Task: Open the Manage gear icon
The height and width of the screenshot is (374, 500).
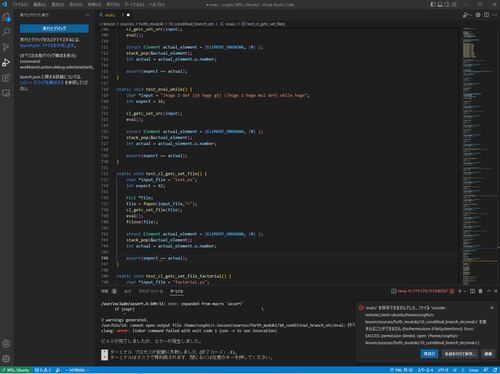Action: point(6,359)
